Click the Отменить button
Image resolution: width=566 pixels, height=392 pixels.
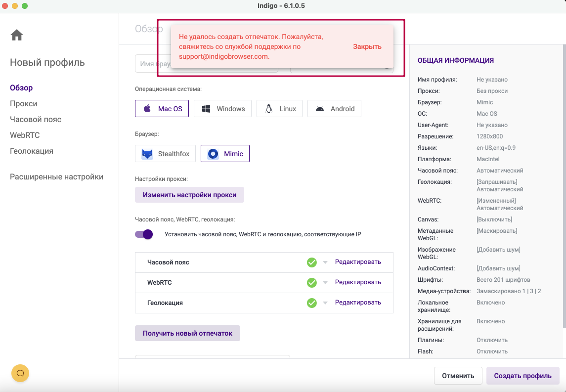[x=458, y=376]
